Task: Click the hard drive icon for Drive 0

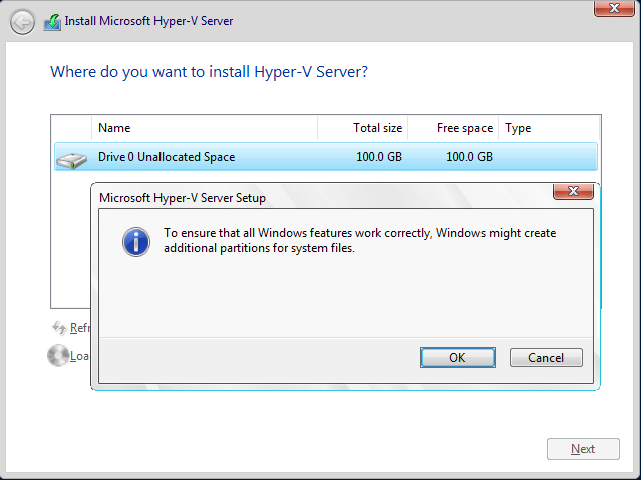Action: [71, 158]
